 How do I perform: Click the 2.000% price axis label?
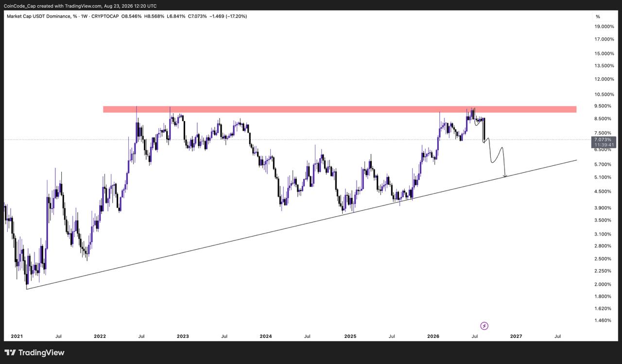coord(604,284)
